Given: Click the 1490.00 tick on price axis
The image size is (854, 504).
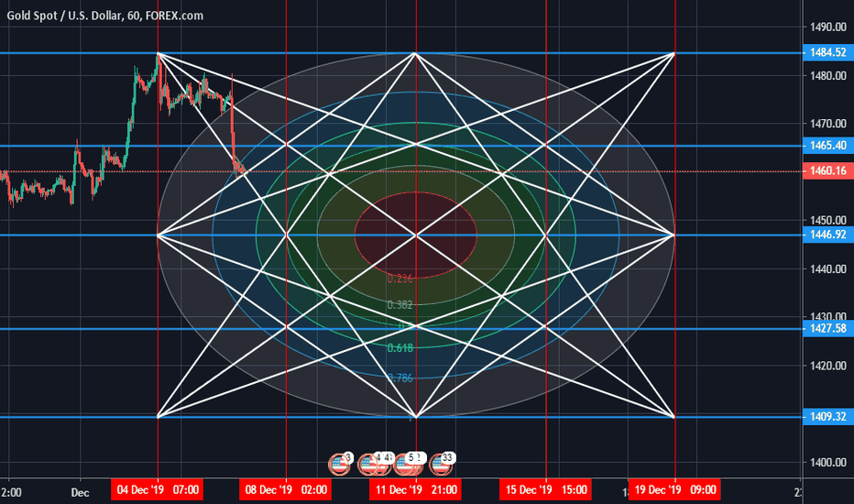Looking at the screenshot, I should click(827, 27).
